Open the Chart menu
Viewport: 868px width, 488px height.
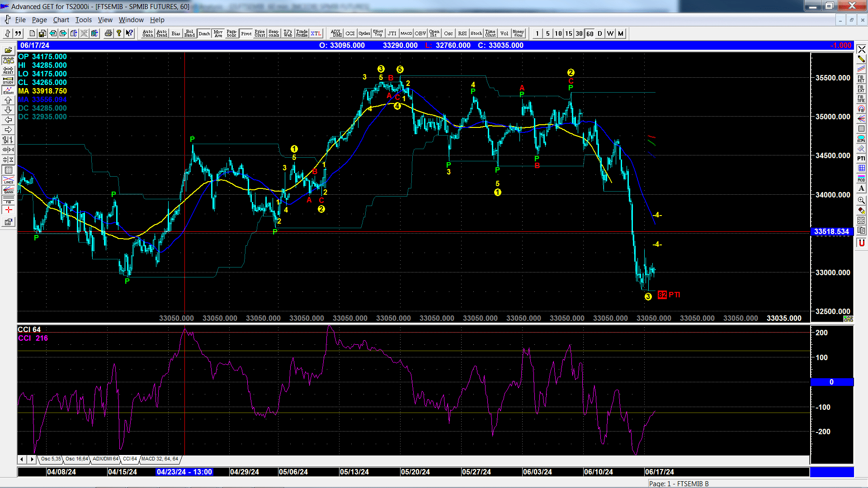point(61,20)
